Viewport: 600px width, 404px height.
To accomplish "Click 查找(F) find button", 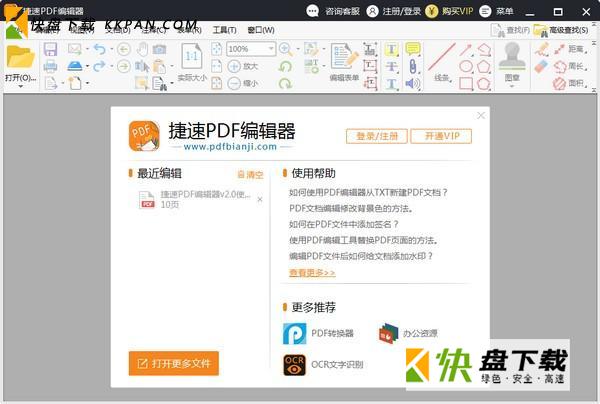I will pyautogui.click(x=511, y=30).
